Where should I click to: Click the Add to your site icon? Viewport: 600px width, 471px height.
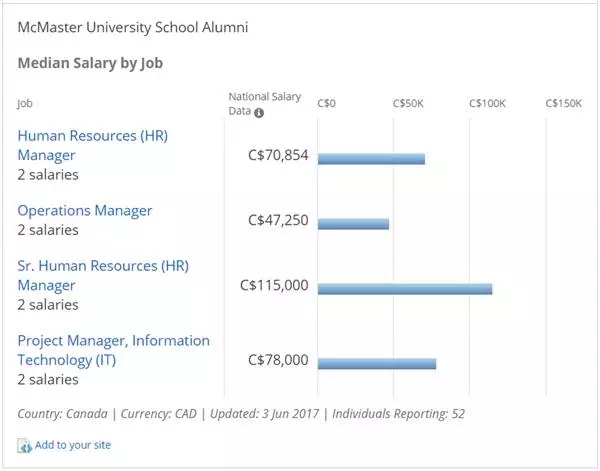coord(25,446)
